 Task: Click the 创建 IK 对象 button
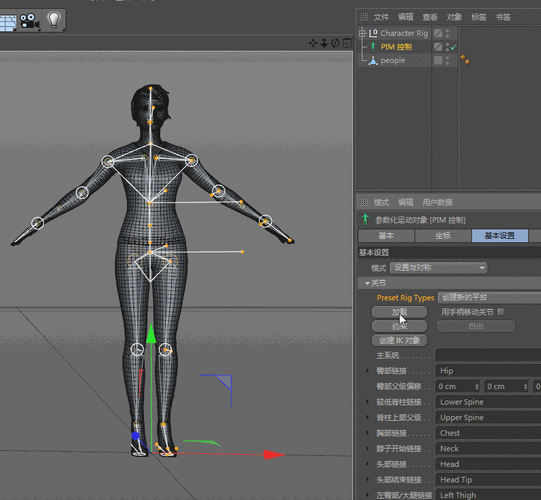click(400, 341)
